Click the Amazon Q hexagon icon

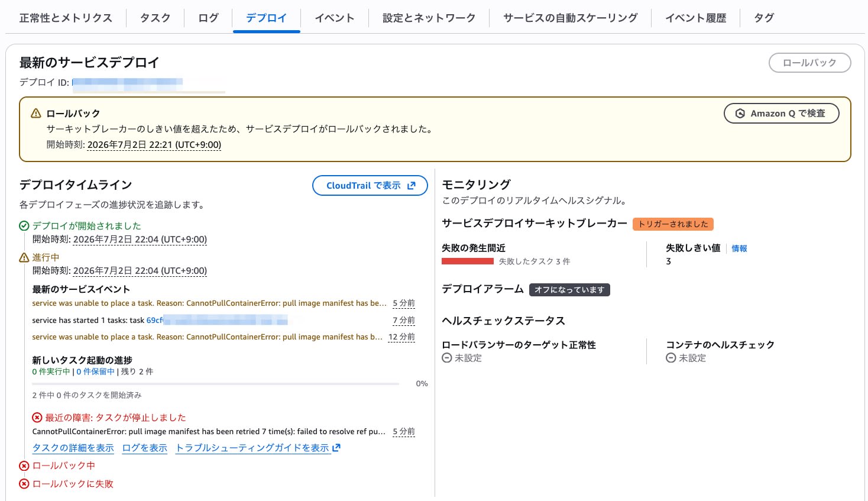740,114
